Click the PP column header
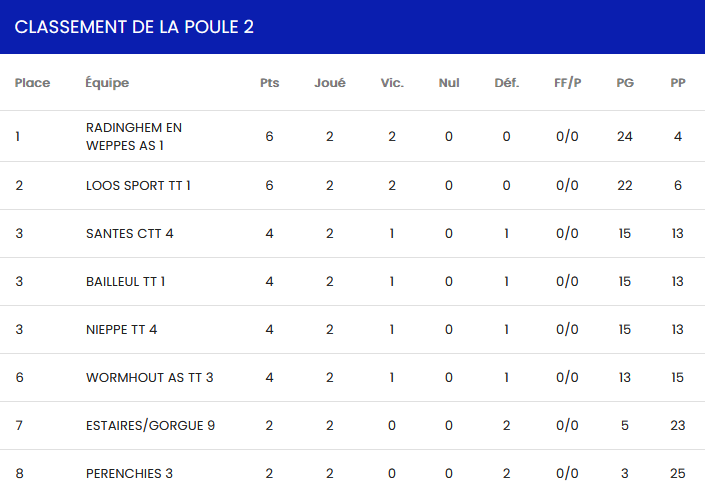705x497 pixels. pyautogui.click(x=678, y=83)
